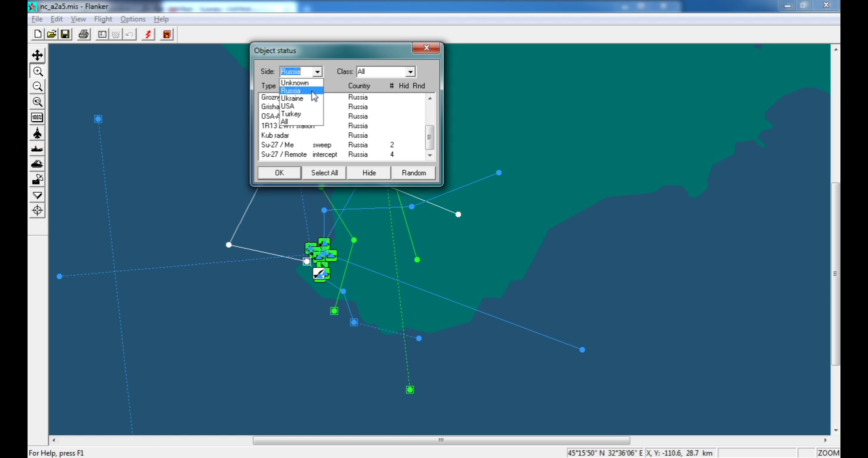
Task: Select the pan/move map tool
Action: point(37,55)
